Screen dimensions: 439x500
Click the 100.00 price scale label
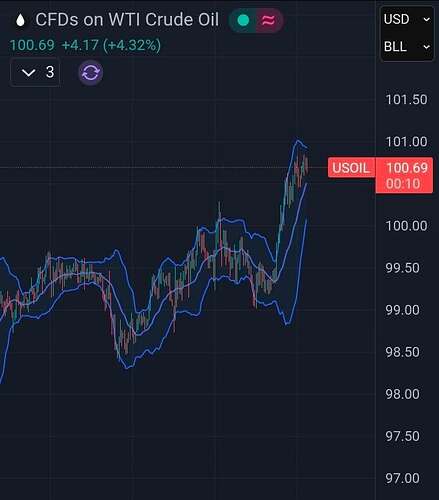tap(406, 226)
